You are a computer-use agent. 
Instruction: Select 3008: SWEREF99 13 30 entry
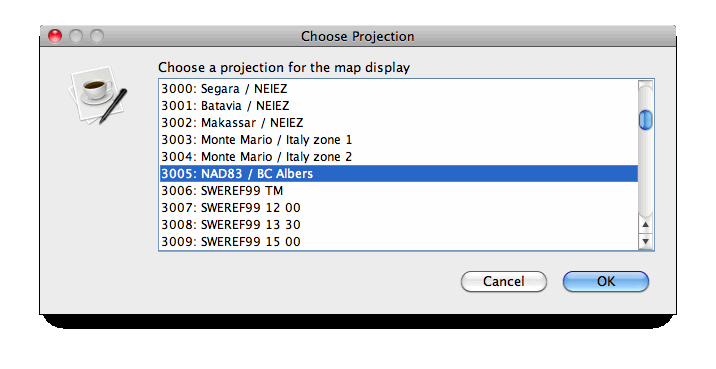[x=399, y=225]
